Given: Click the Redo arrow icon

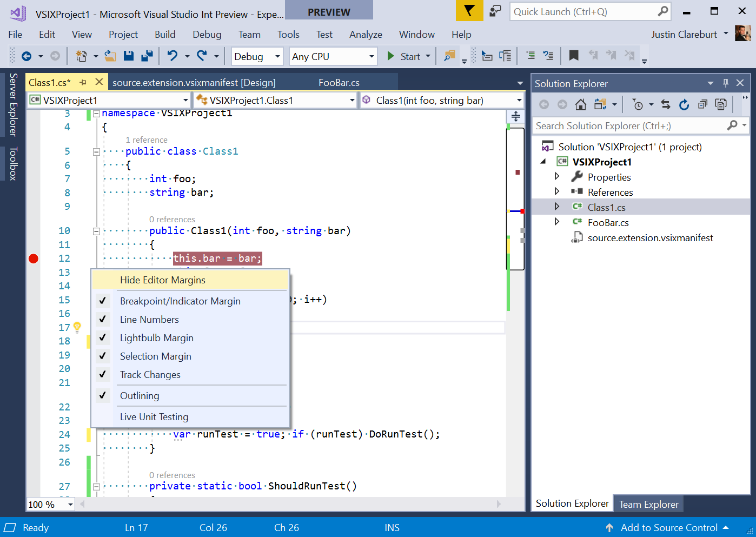Looking at the screenshot, I should pyautogui.click(x=202, y=56).
